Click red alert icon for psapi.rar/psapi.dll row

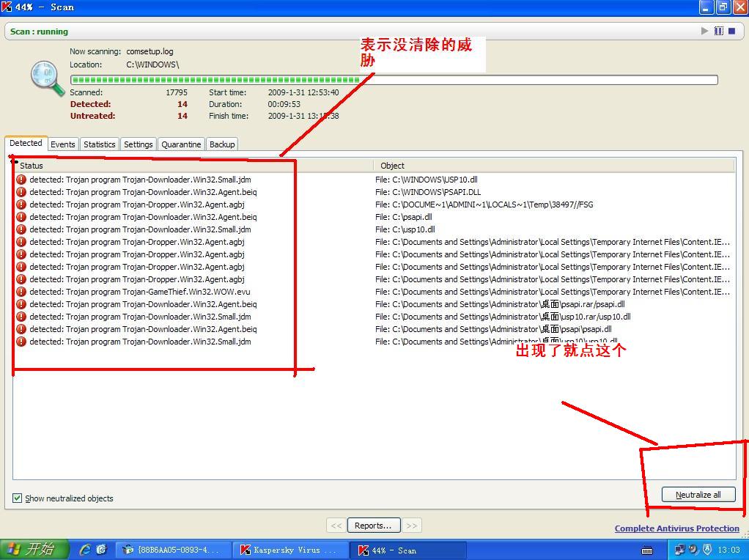click(x=21, y=304)
